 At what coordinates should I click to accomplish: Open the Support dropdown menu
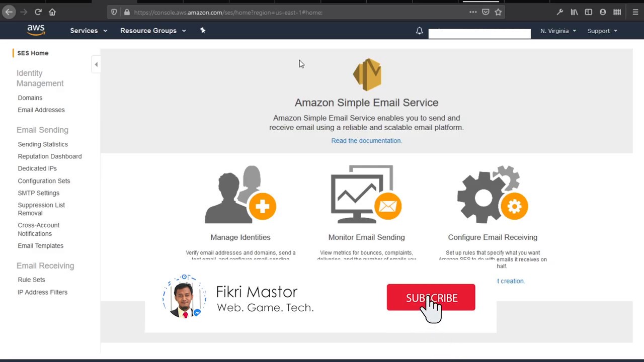pos(602,31)
